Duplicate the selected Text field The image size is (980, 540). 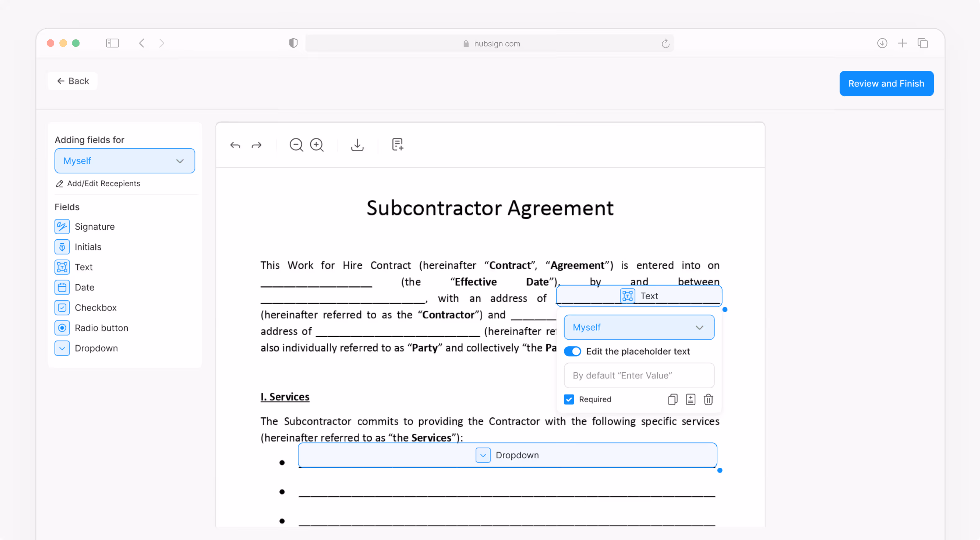[x=673, y=399]
